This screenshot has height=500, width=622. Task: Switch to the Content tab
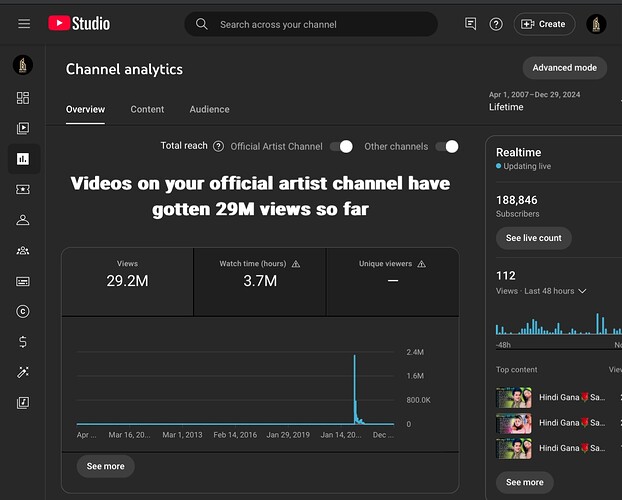click(147, 109)
